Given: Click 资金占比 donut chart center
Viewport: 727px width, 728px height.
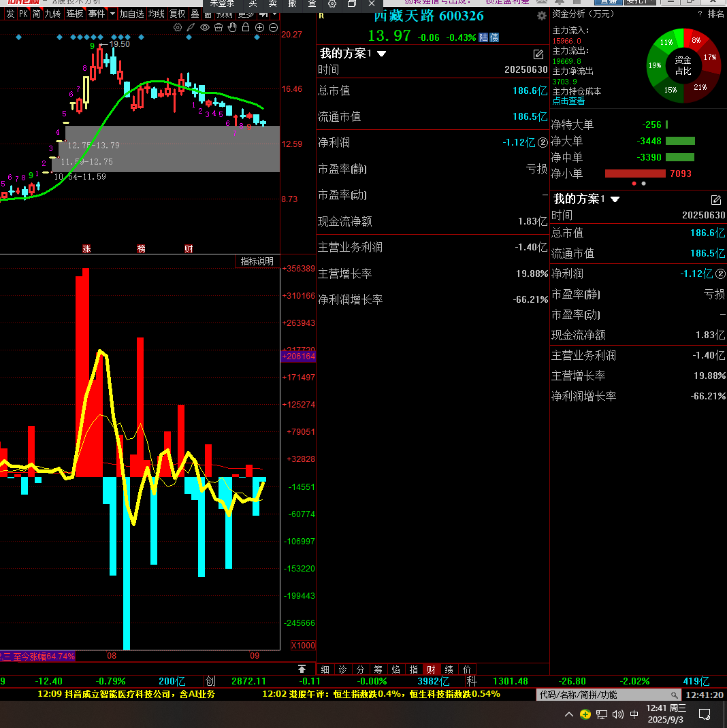Looking at the screenshot, I should point(683,65).
